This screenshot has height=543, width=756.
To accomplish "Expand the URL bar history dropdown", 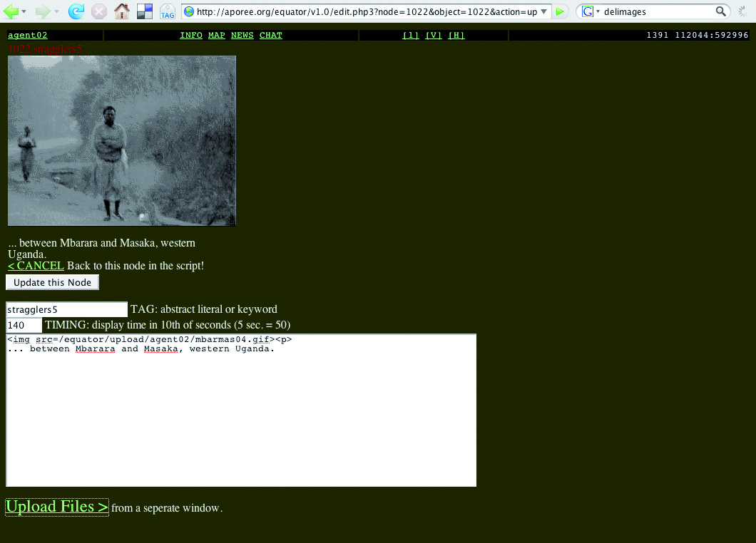I will (x=544, y=11).
